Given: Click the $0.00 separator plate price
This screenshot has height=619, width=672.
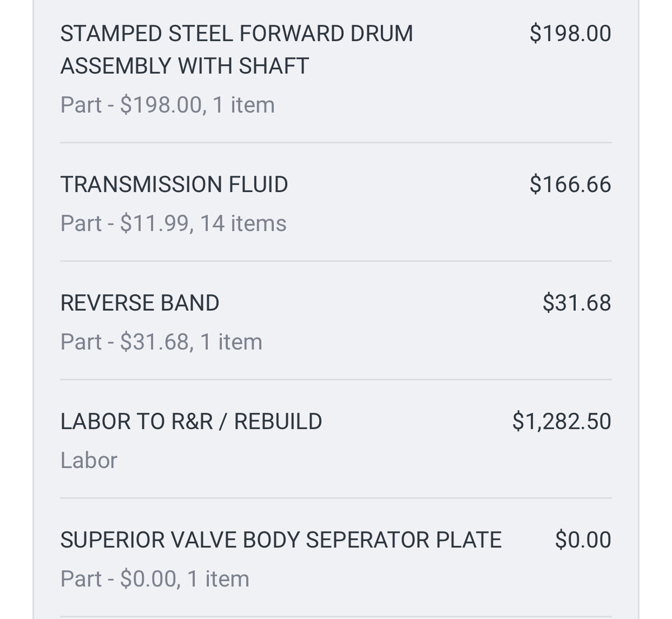Looking at the screenshot, I should click(x=583, y=540).
